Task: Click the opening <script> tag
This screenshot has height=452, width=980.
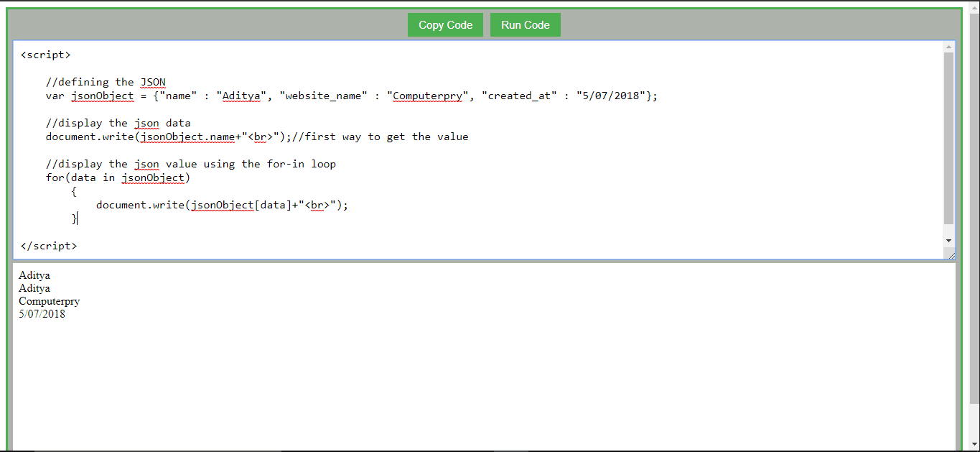Action: [45, 55]
